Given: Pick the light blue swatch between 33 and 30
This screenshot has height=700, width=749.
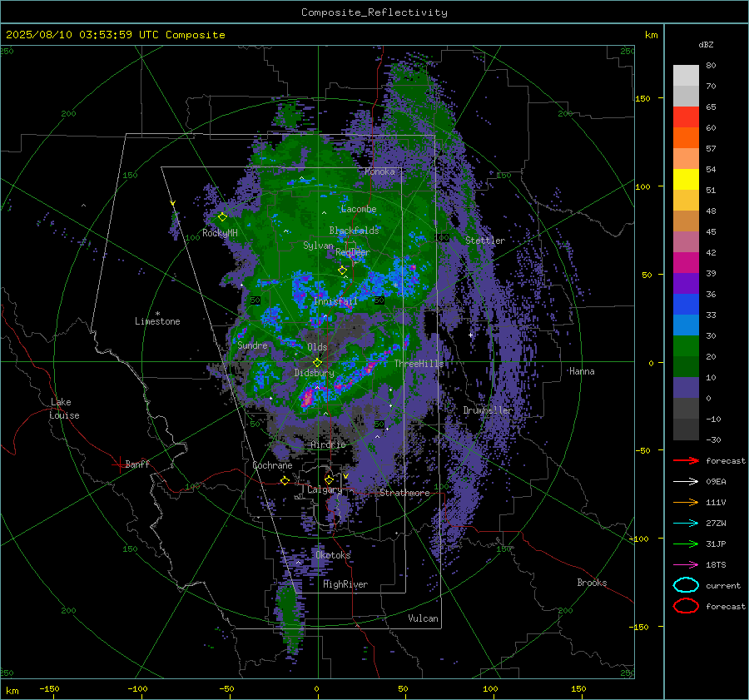Looking at the screenshot, I should [686, 325].
